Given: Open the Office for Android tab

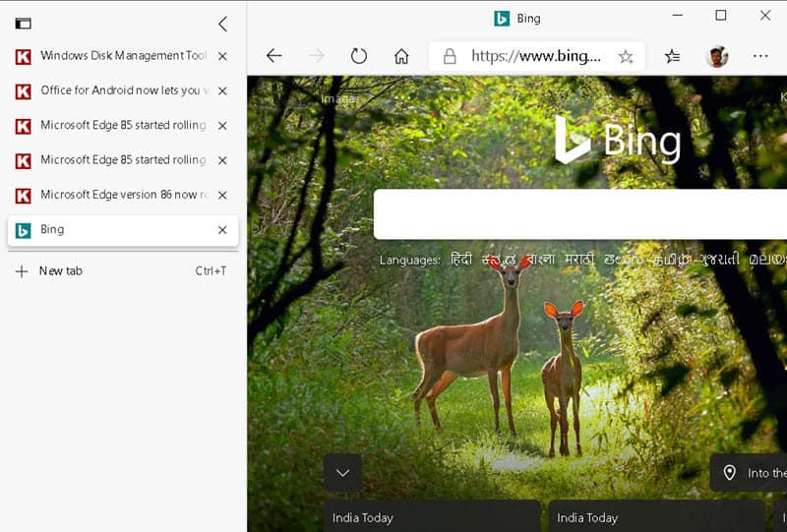Looking at the screenshot, I should pos(123,90).
